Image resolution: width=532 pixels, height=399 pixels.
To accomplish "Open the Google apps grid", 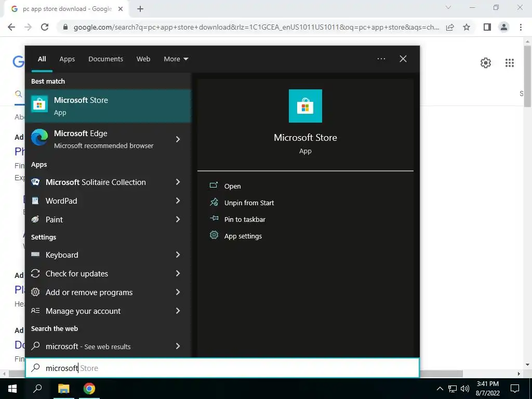I will [x=510, y=63].
